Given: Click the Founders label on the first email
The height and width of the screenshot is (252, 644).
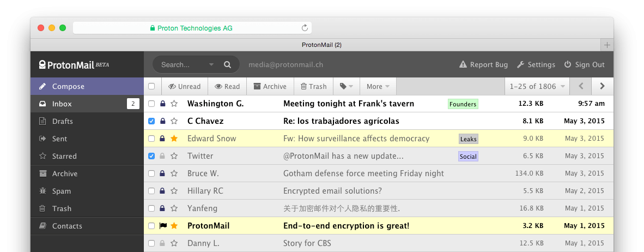Looking at the screenshot, I should (463, 104).
